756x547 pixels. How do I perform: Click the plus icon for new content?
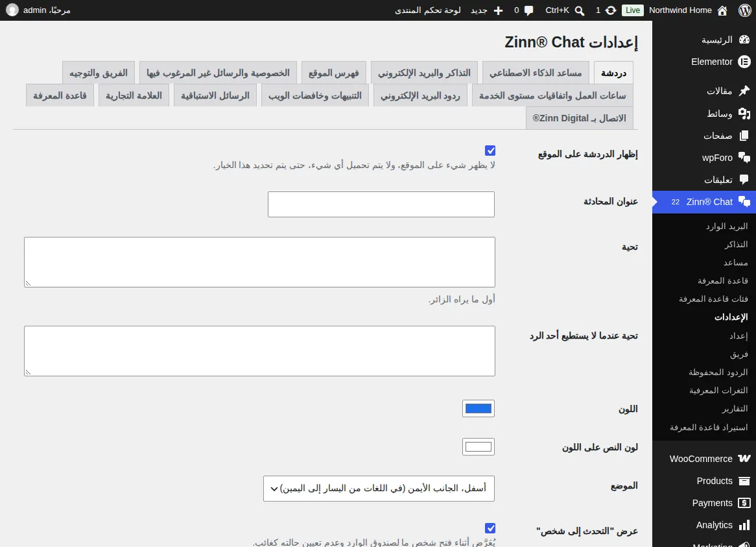pos(498,10)
